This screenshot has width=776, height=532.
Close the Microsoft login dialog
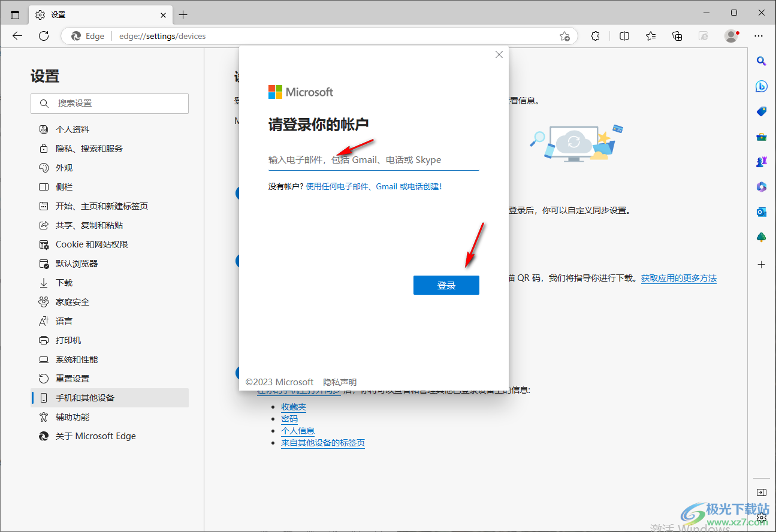pyautogui.click(x=499, y=55)
